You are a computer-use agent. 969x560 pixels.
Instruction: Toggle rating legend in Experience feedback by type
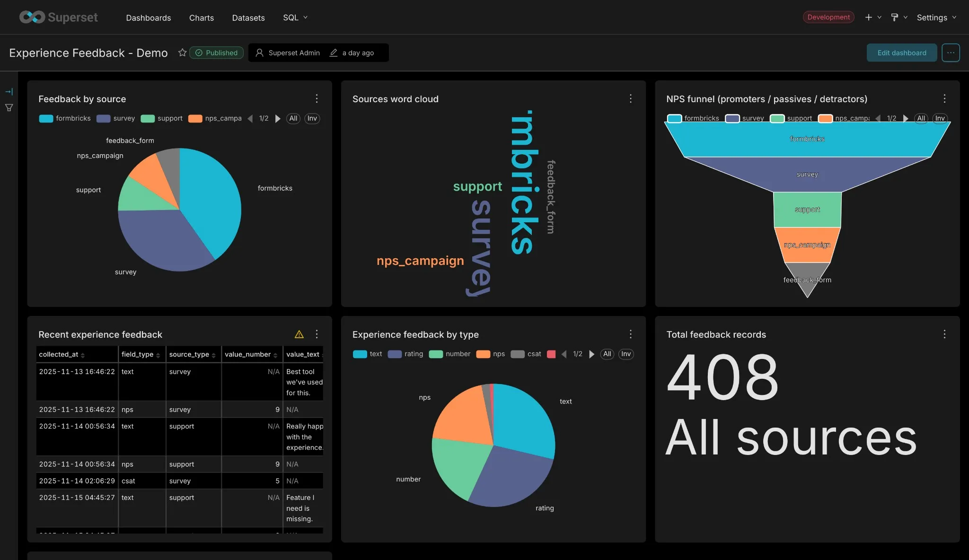point(405,354)
